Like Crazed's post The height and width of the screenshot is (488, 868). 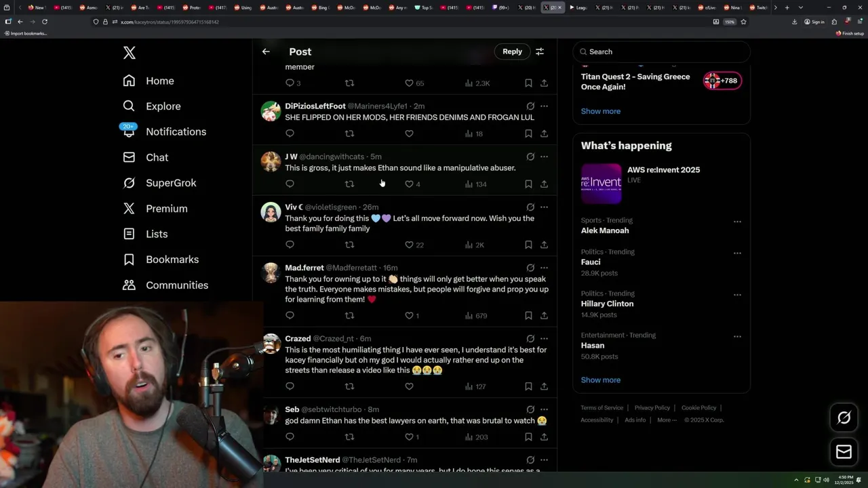point(409,386)
